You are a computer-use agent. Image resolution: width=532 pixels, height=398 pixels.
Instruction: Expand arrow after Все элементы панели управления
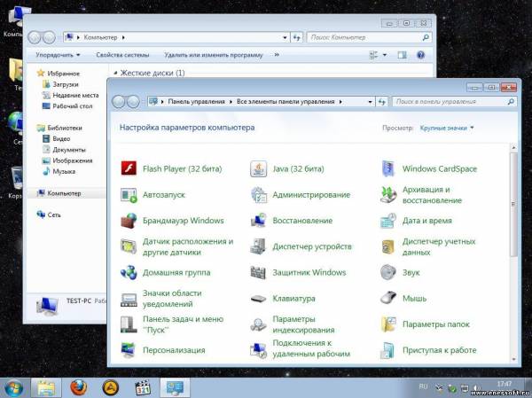tap(340, 102)
